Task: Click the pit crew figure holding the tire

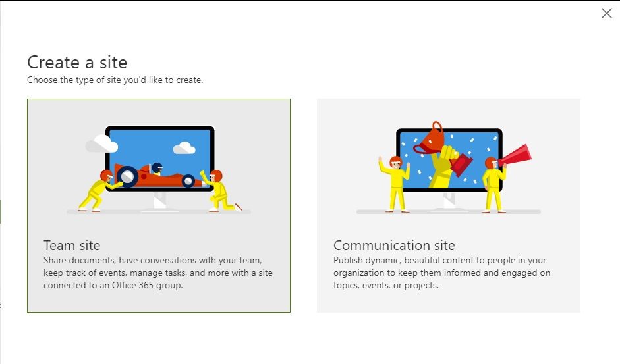Action: pos(99,191)
